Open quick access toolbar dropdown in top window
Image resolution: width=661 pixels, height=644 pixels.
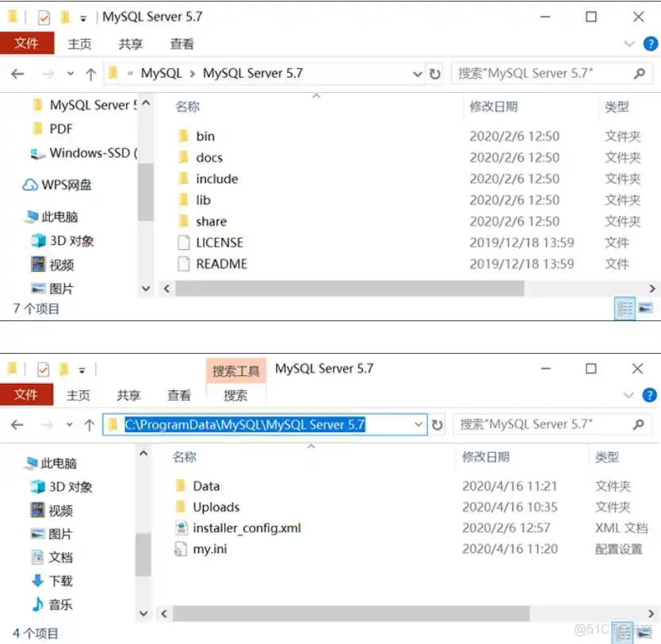[x=83, y=18]
